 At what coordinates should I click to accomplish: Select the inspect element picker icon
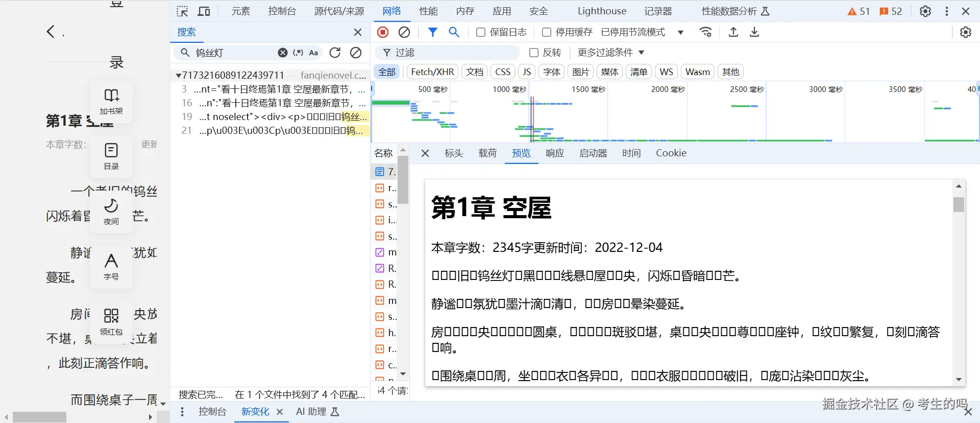(182, 11)
